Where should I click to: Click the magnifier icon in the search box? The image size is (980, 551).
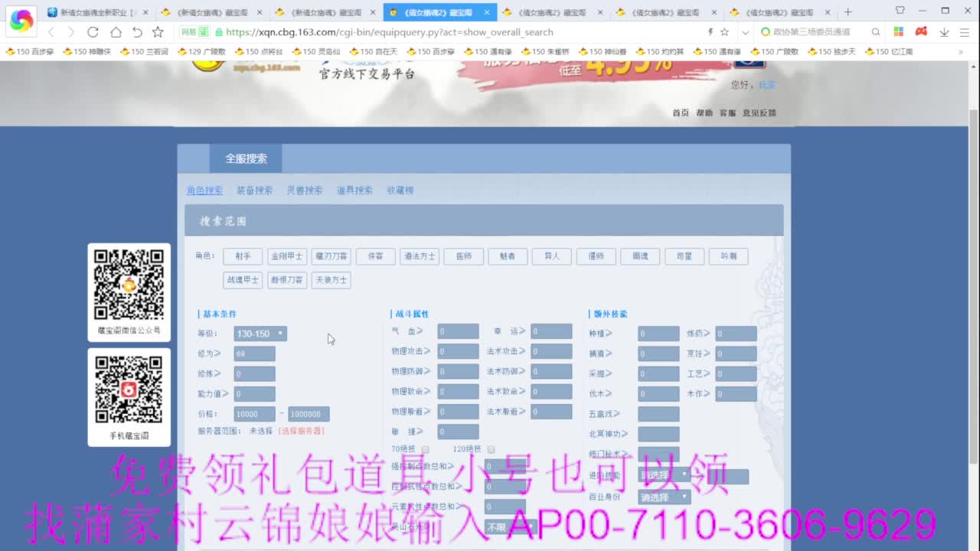tap(876, 32)
